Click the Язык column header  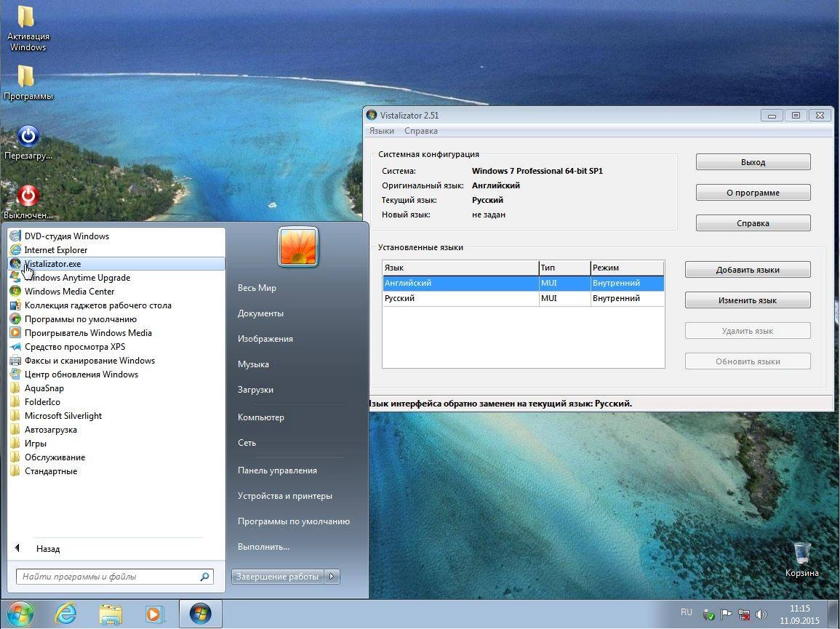[460, 268]
